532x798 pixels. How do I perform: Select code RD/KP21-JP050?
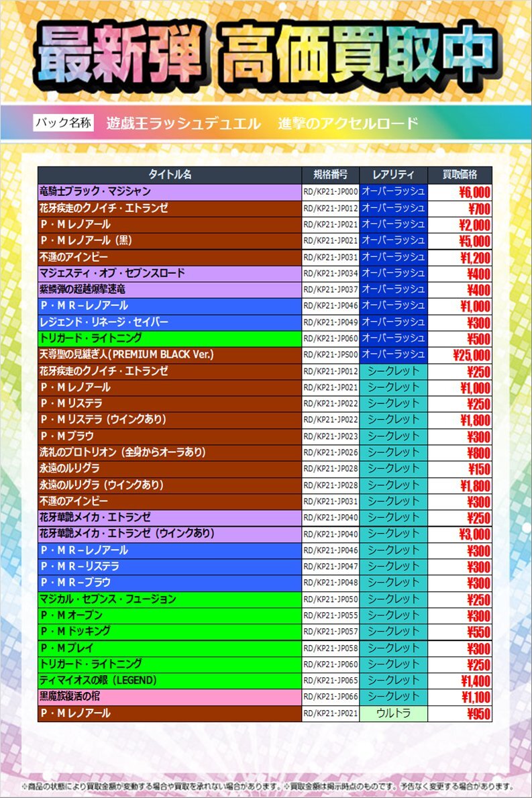click(x=331, y=599)
